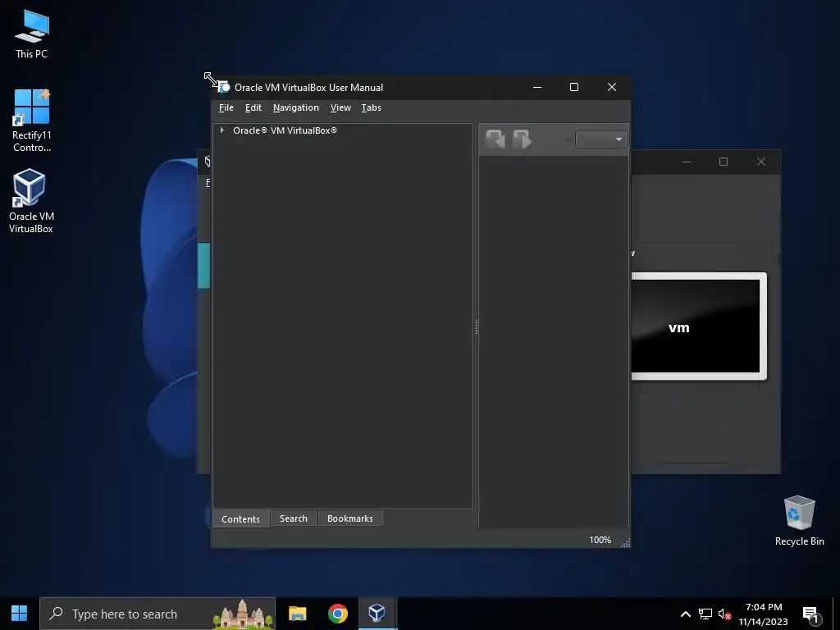
Task: Switch to the Contents tab
Action: 240,518
